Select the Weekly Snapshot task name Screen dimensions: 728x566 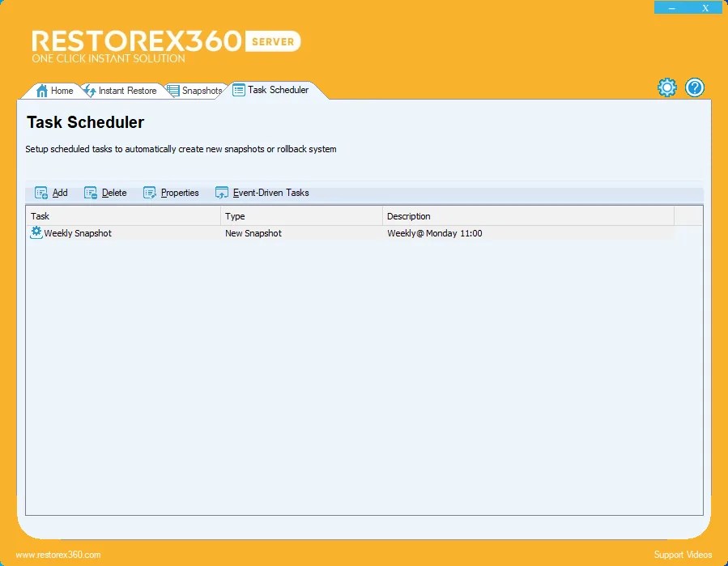[78, 233]
